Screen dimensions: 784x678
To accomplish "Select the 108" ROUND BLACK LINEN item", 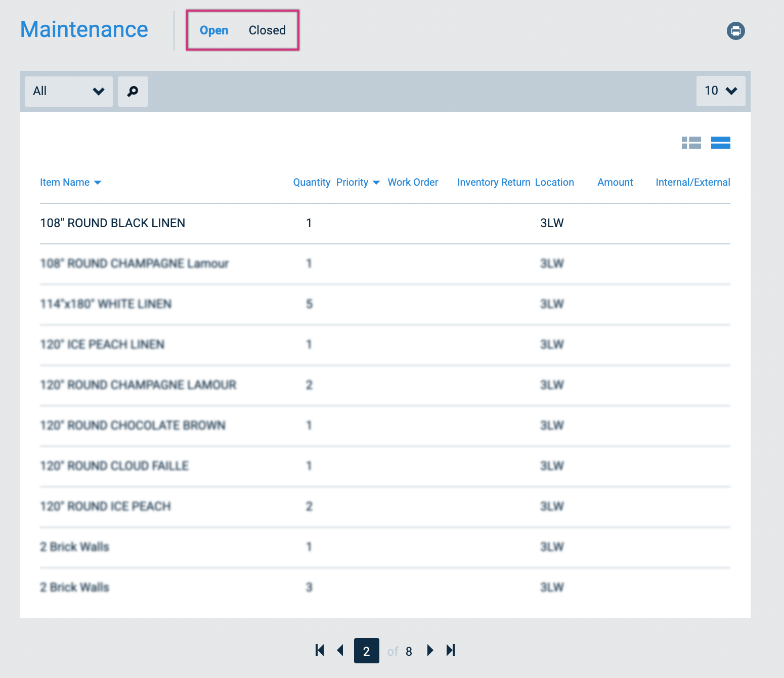I will point(112,223).
